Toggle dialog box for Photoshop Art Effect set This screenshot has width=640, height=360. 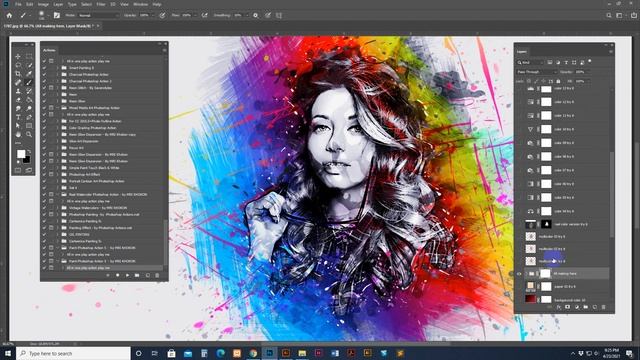51,174
